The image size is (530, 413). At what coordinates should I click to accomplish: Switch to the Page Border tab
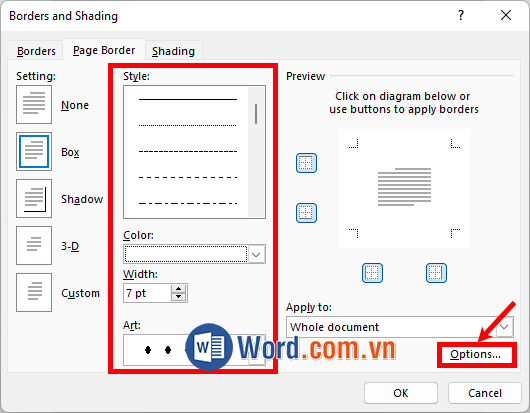104,50
